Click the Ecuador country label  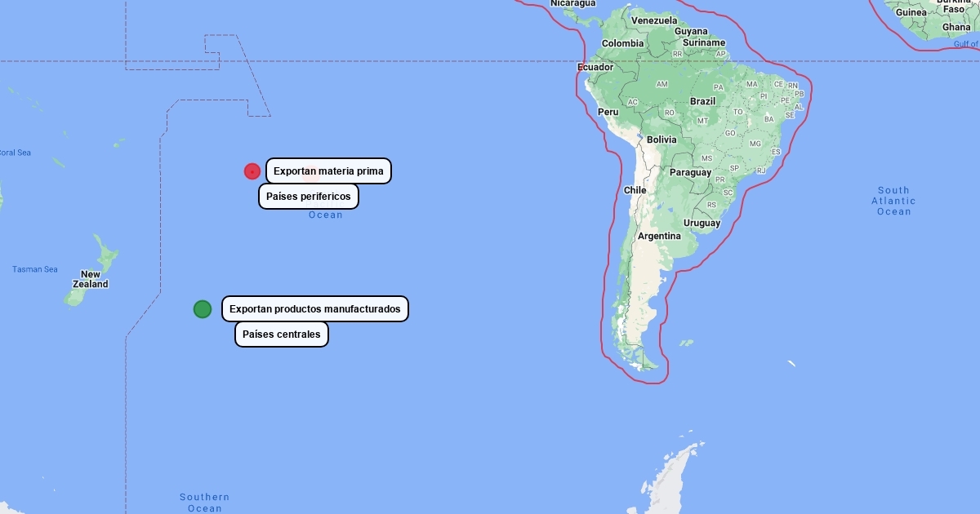pos(595,67)
